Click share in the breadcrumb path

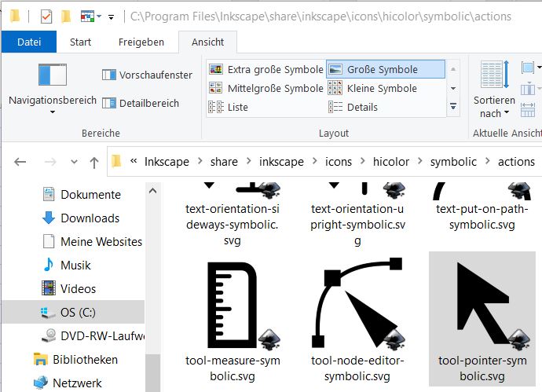pos(224,161)
